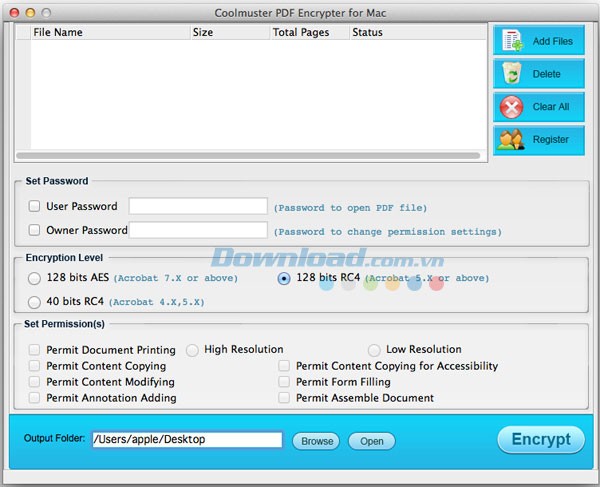Check Permit Content Modifying
Viewport: 600px width, 487px height.
(34, 382)
